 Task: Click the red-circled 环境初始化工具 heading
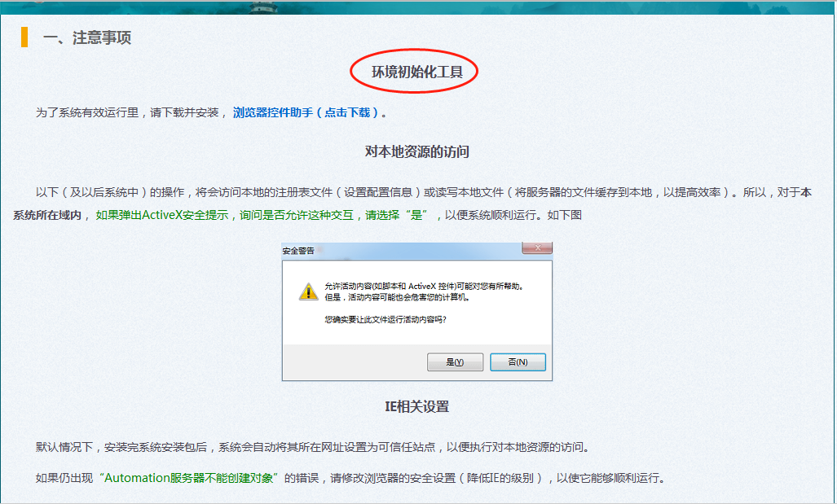pyautogui.click(x=416, y=72)
